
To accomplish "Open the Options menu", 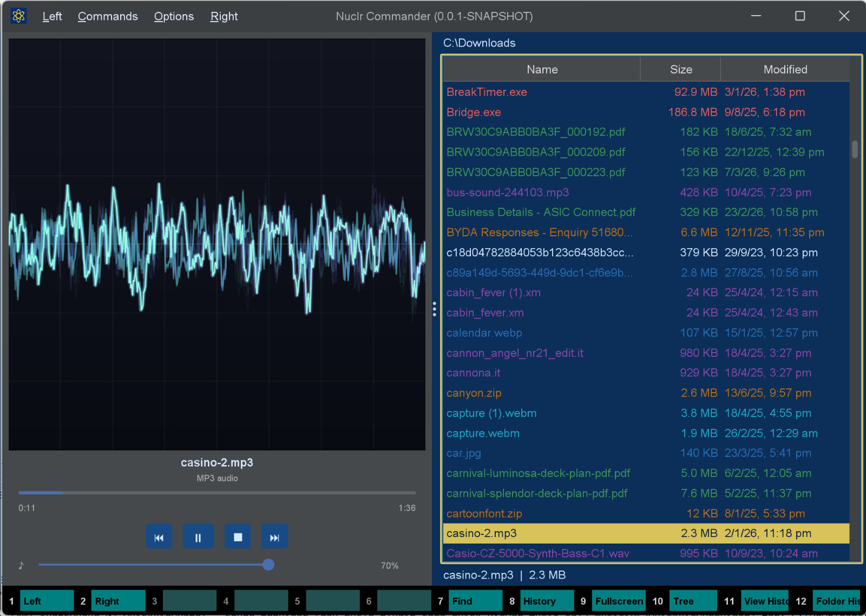I will pos(174,16).
